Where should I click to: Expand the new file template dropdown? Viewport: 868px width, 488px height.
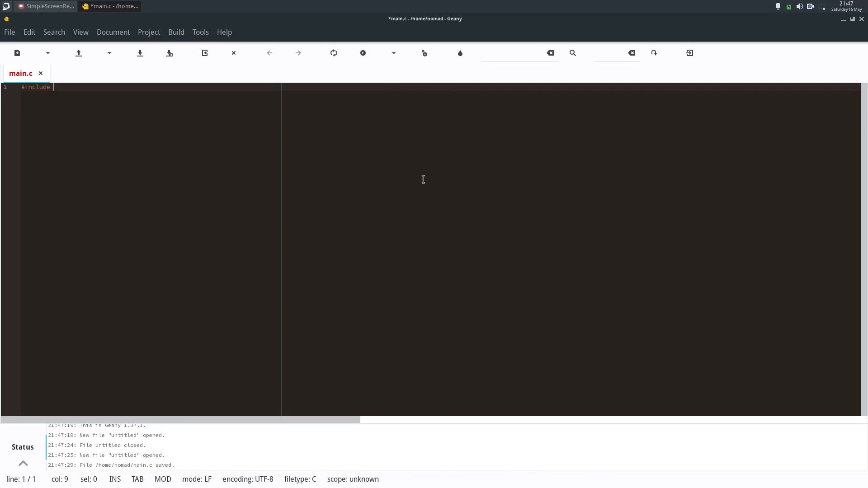(x=48, y=53)
